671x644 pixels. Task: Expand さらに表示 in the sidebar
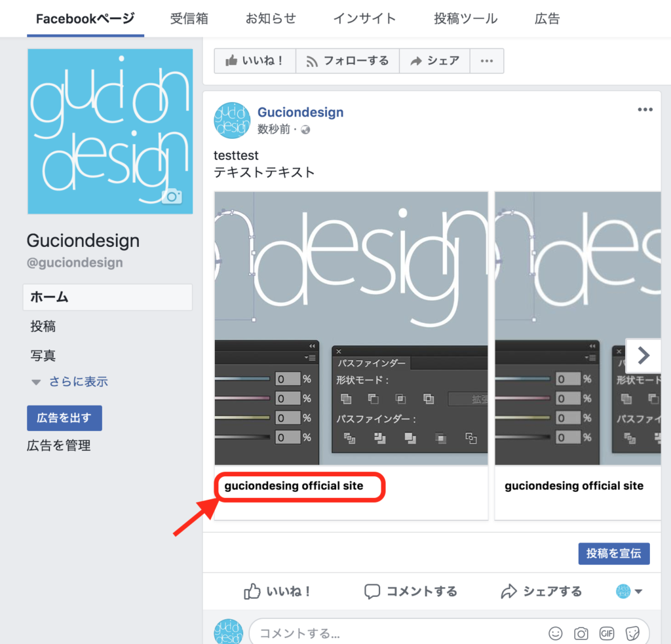pos(78,382)
